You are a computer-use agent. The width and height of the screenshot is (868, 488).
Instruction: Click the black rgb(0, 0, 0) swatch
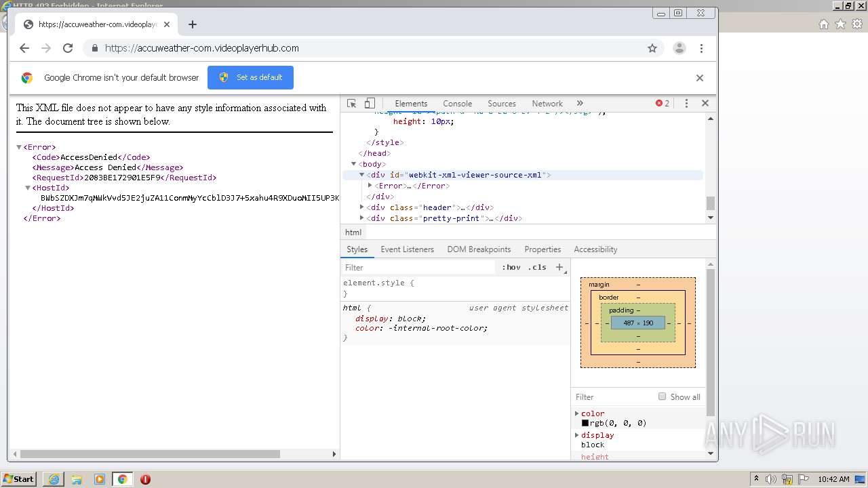[585, 423]
